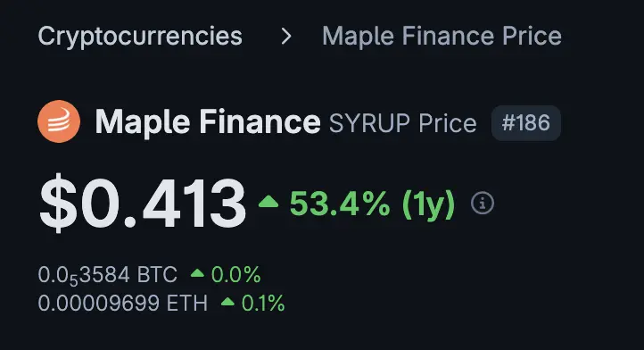The height and width of the screenshot is (350, 644).
Task: Open the info icon beside 53.4% (1y)
Action: coord(483,203)
